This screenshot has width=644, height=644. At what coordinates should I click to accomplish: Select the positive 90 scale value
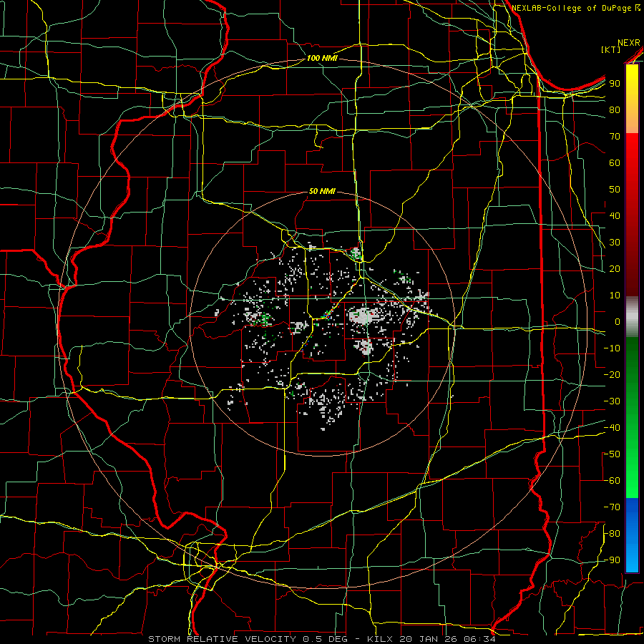tap(615, 84)
